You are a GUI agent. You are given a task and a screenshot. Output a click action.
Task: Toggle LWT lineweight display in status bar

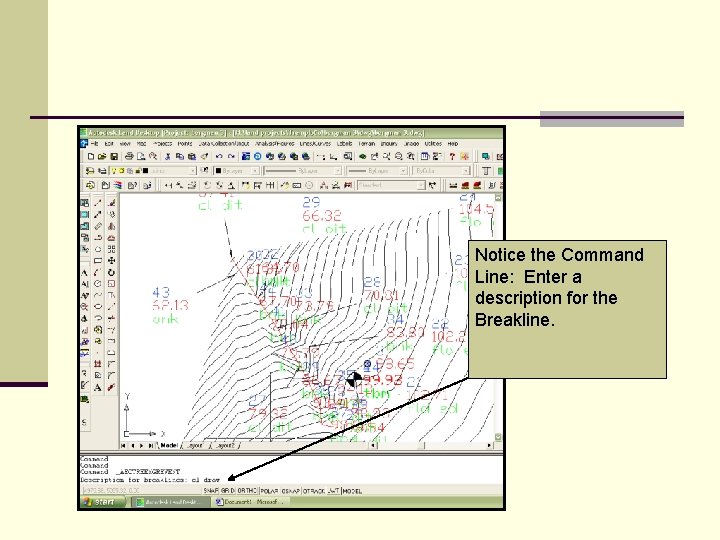click(333, 491)
